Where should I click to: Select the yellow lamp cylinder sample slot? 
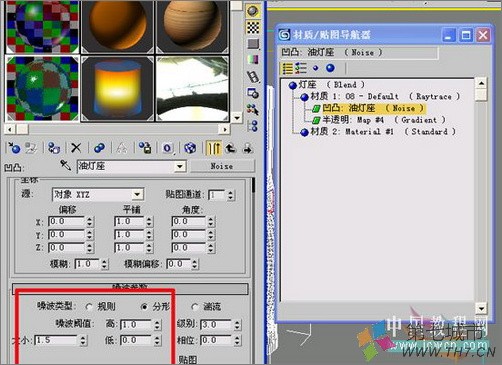[117, 89]
